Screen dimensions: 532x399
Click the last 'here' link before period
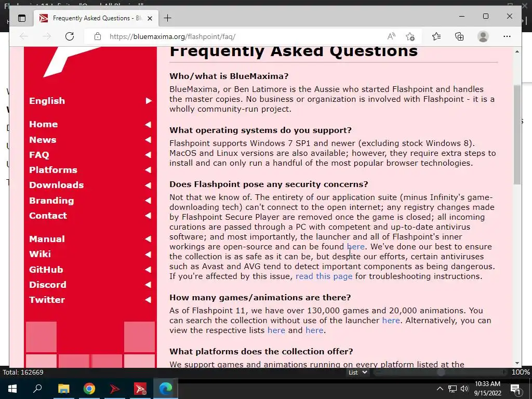point(314,330)
